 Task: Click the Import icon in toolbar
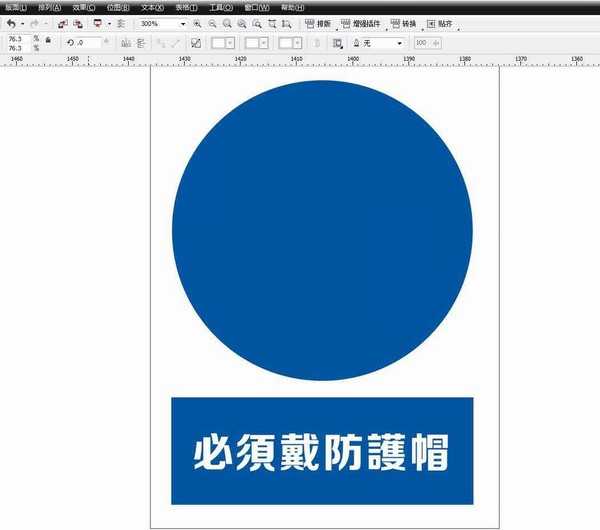62,23
